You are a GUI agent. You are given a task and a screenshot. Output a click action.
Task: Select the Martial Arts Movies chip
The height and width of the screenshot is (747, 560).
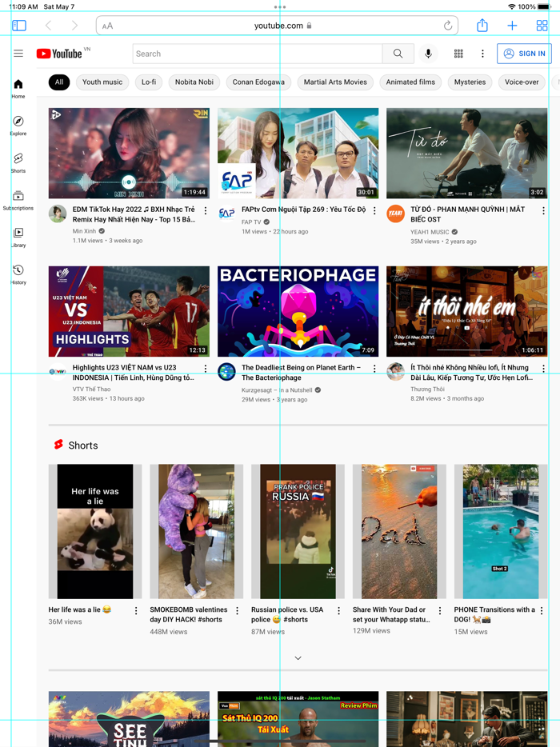(x=335, y=82)
